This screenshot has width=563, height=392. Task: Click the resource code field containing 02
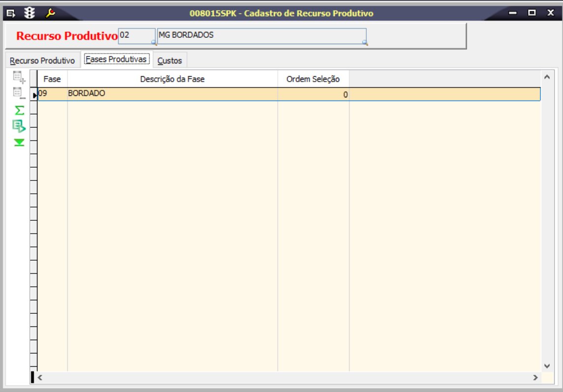pyautogui.click(x=136, y=36)
